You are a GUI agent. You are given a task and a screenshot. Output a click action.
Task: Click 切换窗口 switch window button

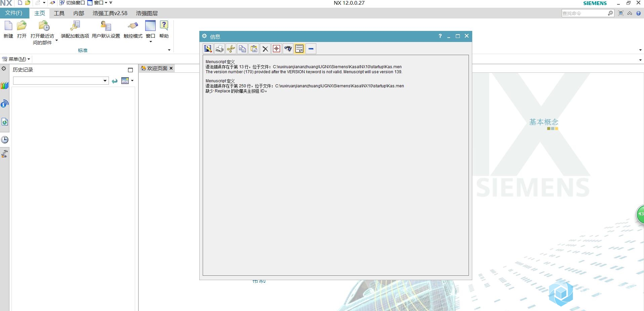72,3
